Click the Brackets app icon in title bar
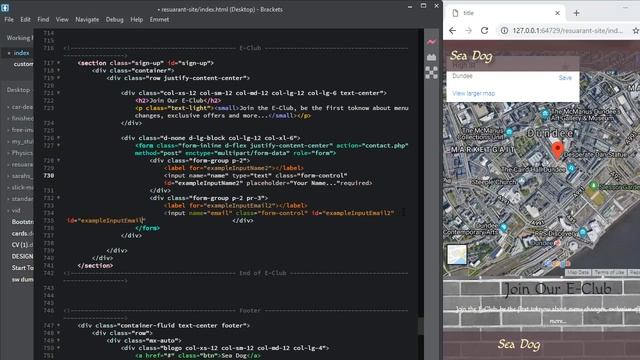Viewport: 640px width, 360px height. point(5,7)
